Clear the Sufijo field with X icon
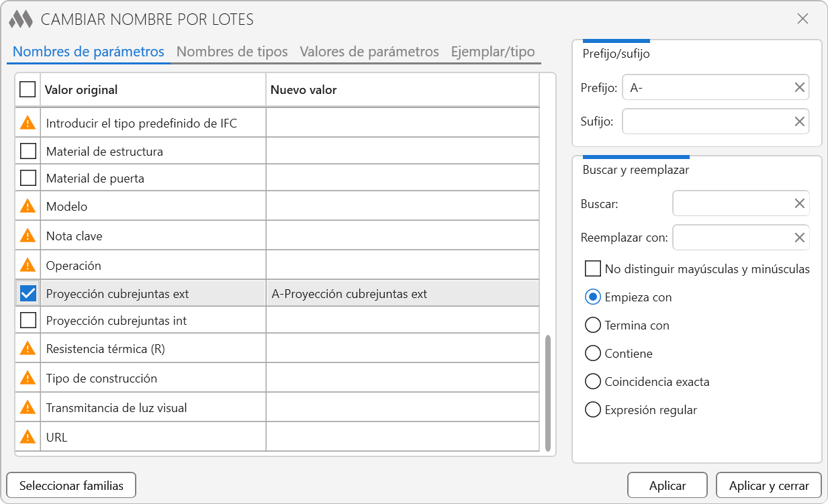Screen dimensions: 828x504 (799, 121)
